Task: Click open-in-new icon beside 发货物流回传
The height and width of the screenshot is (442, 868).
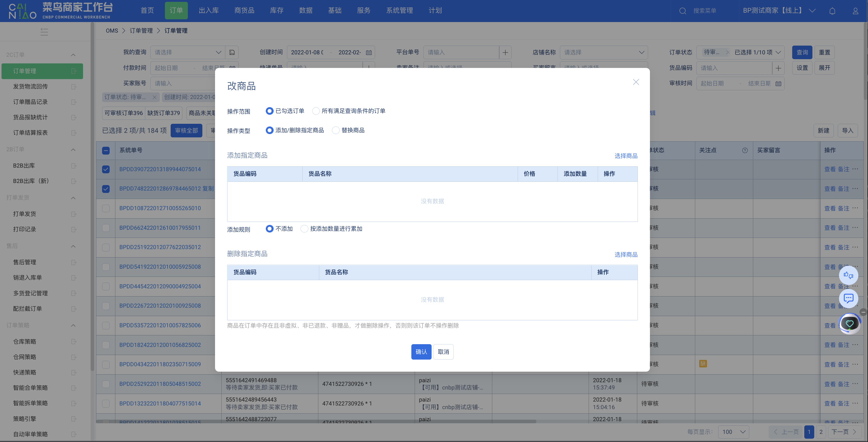Action: pos(74,87)
